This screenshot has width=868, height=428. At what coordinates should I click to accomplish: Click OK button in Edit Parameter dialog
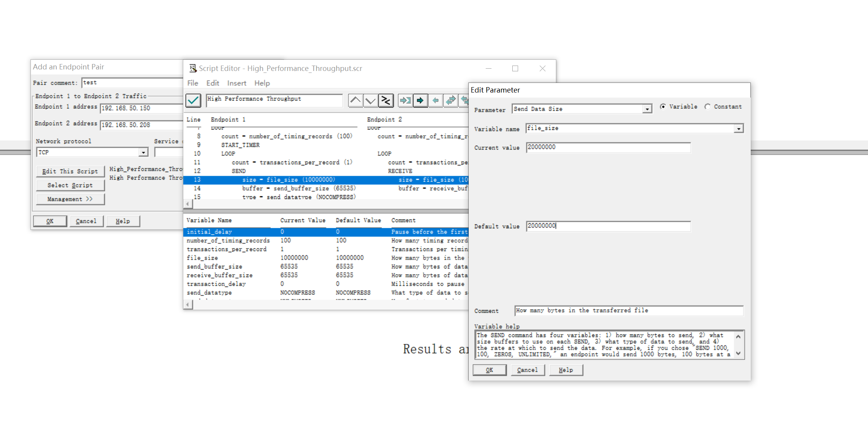(489, 371)
